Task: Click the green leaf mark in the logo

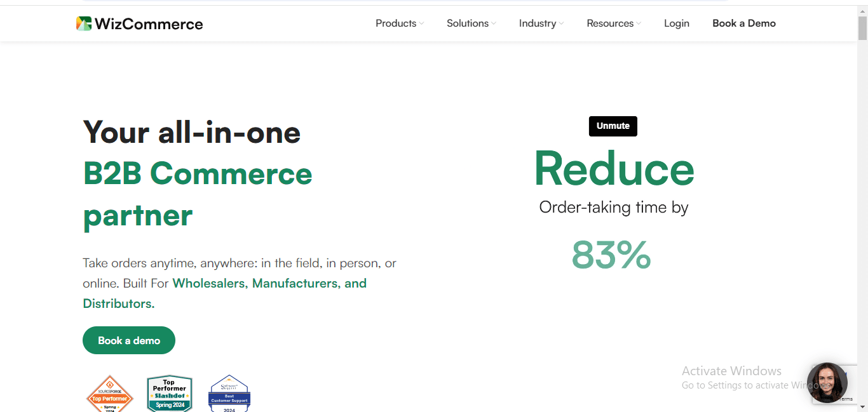Action: (x=83, y=23)
